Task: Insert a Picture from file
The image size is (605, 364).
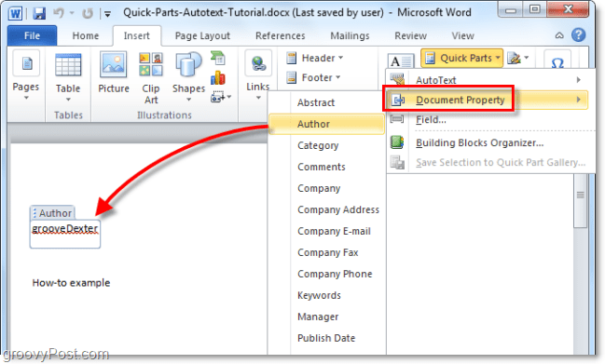Action: 114,73
